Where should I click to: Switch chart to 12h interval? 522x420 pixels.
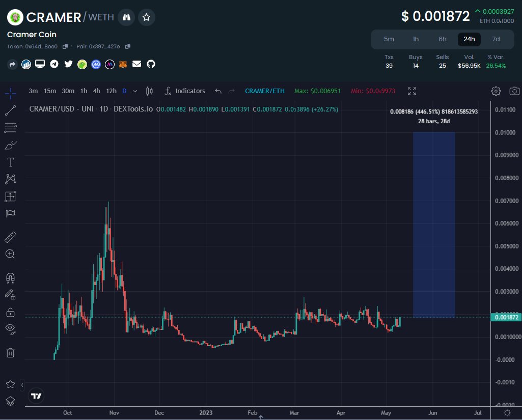(111, 91)
